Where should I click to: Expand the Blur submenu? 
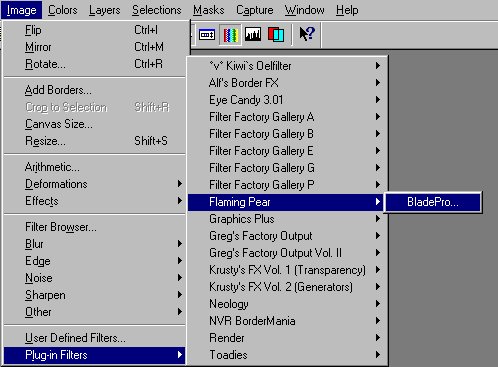point(95,244)
